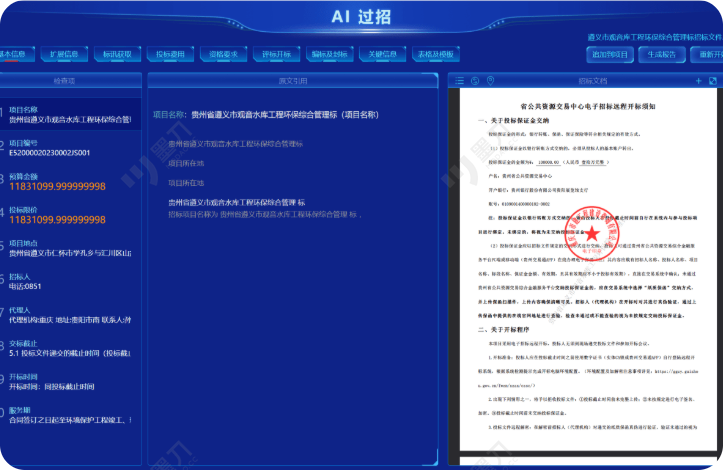Screen dimensions: 723x470
Task: Click the circular refresh icon in document panel
Action: (x=475, y=81)
